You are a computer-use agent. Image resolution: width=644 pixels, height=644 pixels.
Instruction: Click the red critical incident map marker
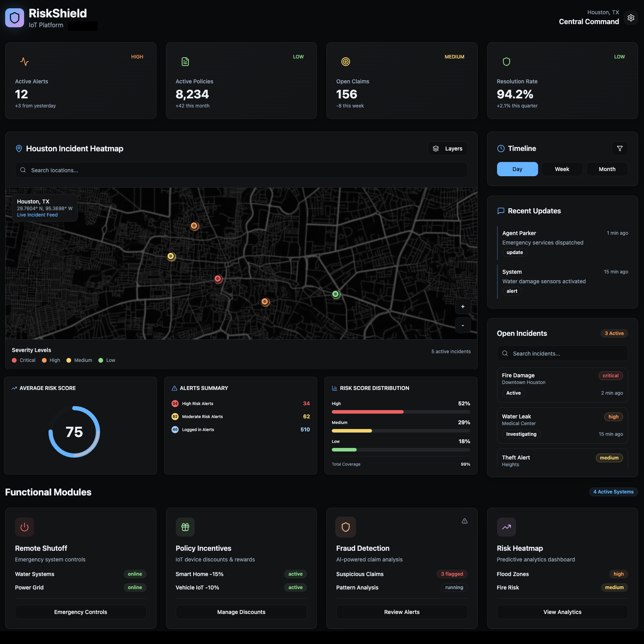tap(218, 279)
